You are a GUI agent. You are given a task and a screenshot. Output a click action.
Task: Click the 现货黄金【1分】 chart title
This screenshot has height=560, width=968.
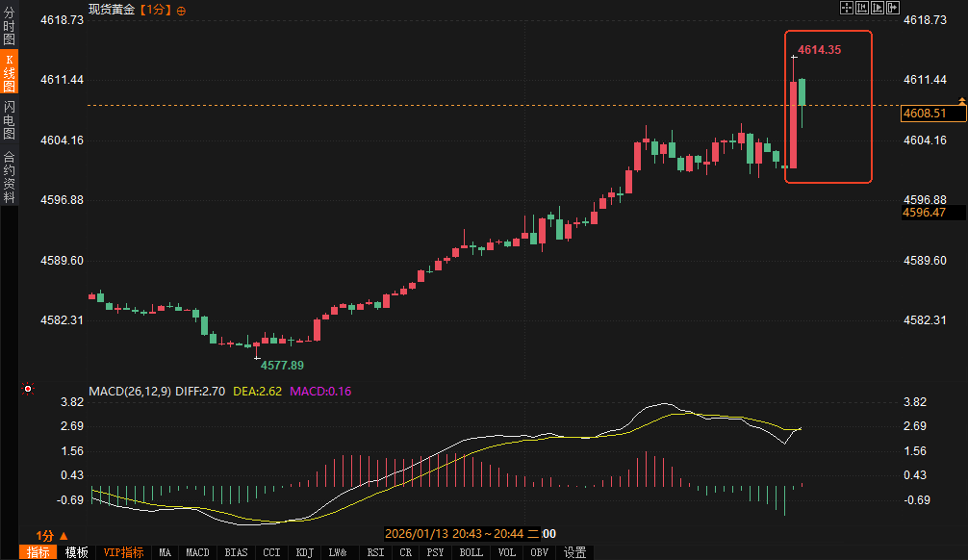(x=130, y=10)
